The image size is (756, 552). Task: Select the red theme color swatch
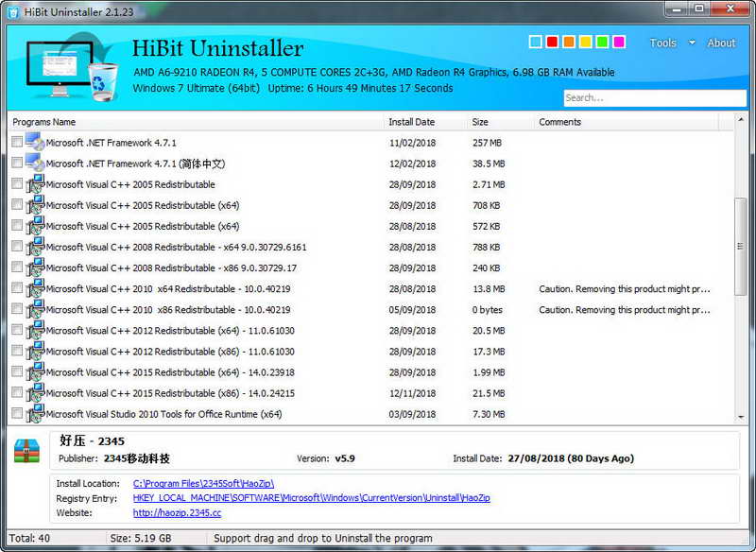click(x=552, y=42)
